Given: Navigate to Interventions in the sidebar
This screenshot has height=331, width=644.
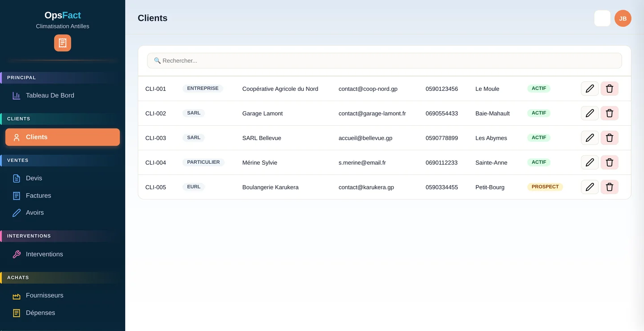Looking at the screenshot, I should 63,254.
